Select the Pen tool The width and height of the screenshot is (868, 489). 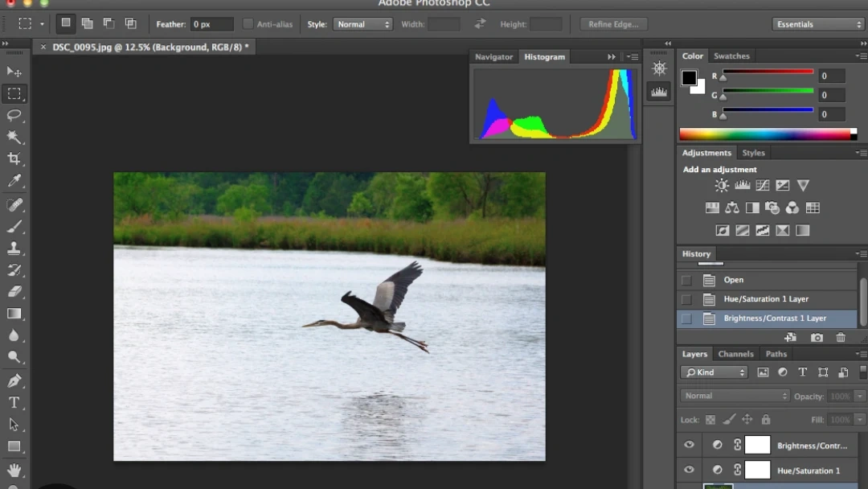(x=14, y=381)
